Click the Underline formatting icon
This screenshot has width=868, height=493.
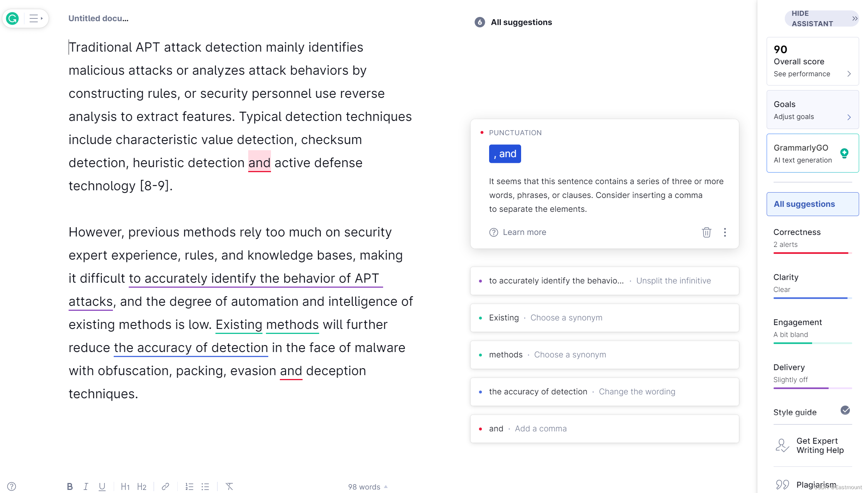(103, 487)
